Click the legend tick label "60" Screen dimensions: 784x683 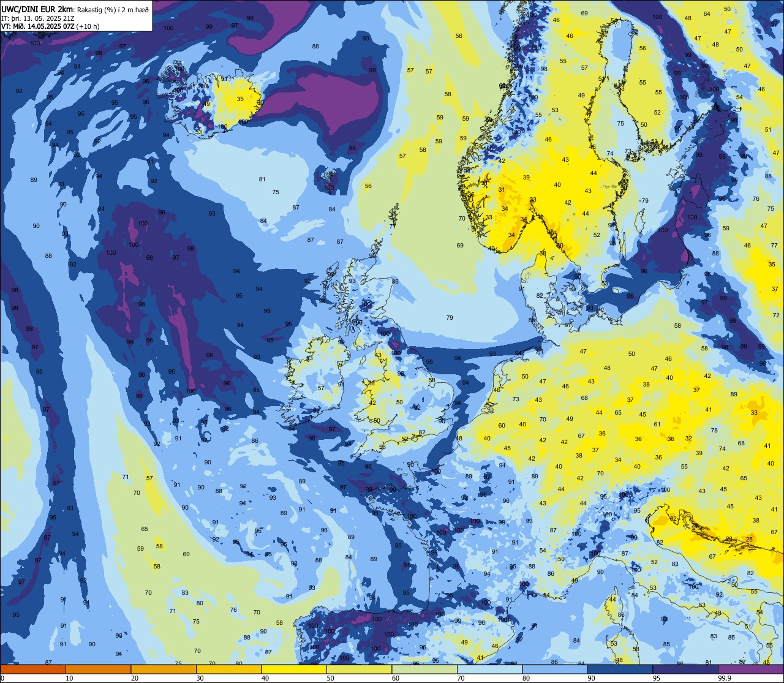coord(395,678)
